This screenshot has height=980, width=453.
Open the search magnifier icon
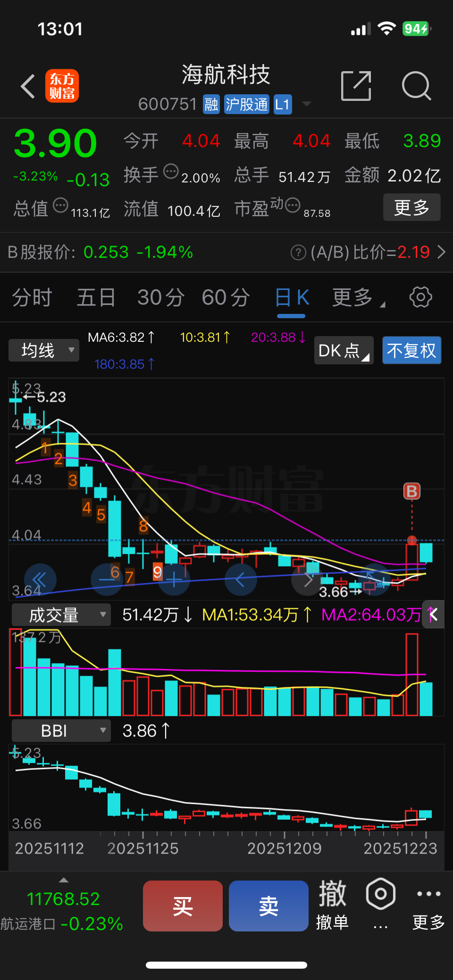click(x=417, y=86)
